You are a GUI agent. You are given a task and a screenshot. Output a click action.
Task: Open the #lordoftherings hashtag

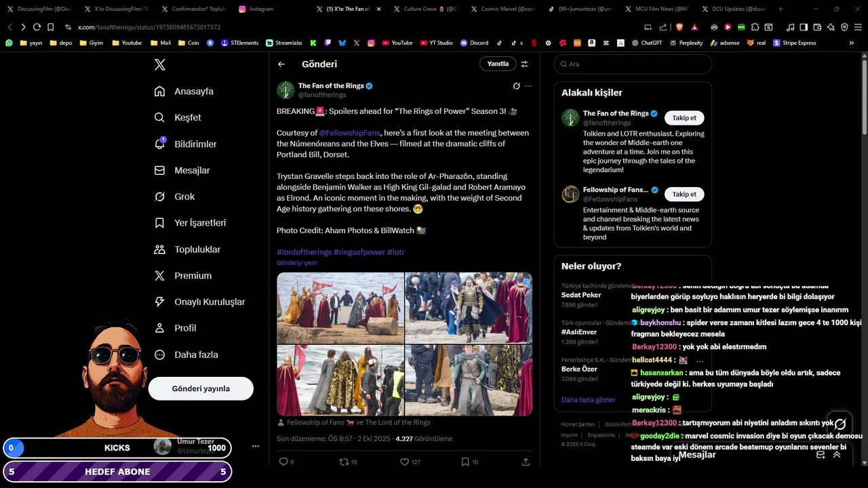click(x=304, y=252)
